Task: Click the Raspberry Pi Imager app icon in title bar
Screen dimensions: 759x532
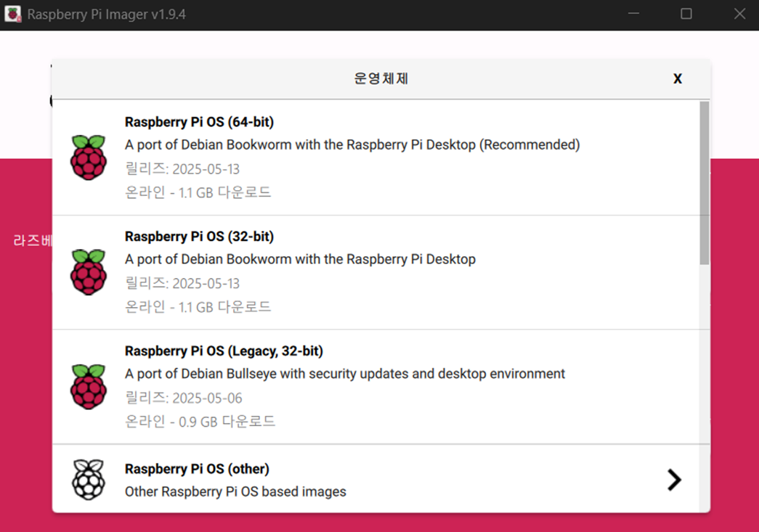Action: tap(12, 14)
